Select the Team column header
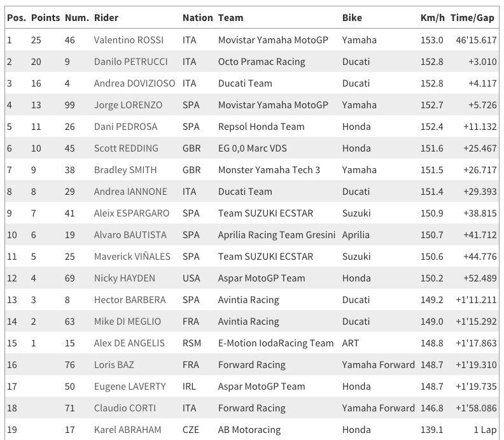The height and width of the screenshot is (440, 504). click(x=230, y=18)
